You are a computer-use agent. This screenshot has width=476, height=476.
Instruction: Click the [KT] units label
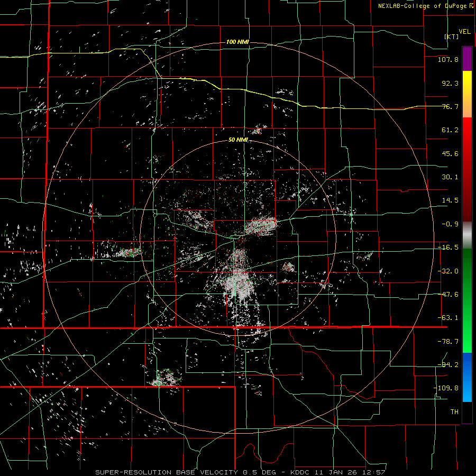tap(452, 36)
